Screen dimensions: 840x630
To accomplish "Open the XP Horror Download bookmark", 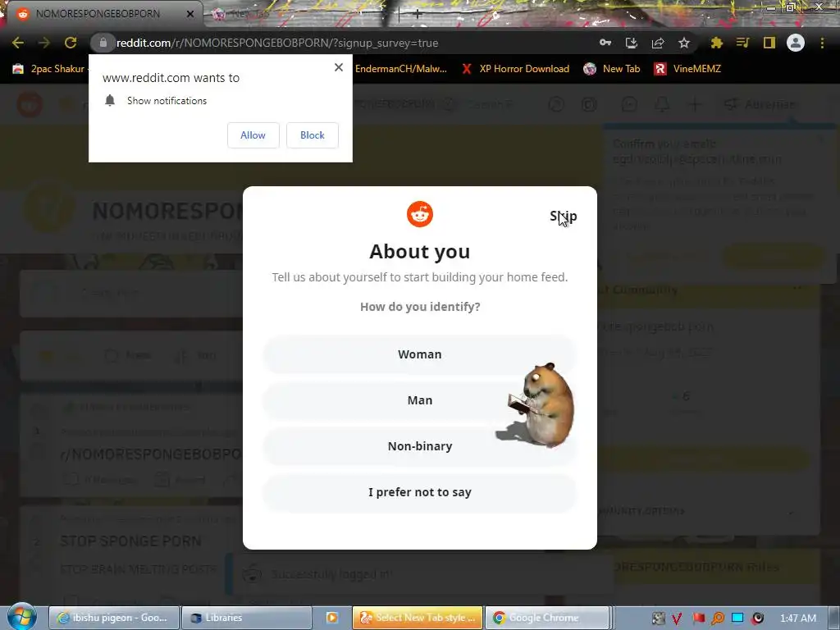I will click(515, 69).
